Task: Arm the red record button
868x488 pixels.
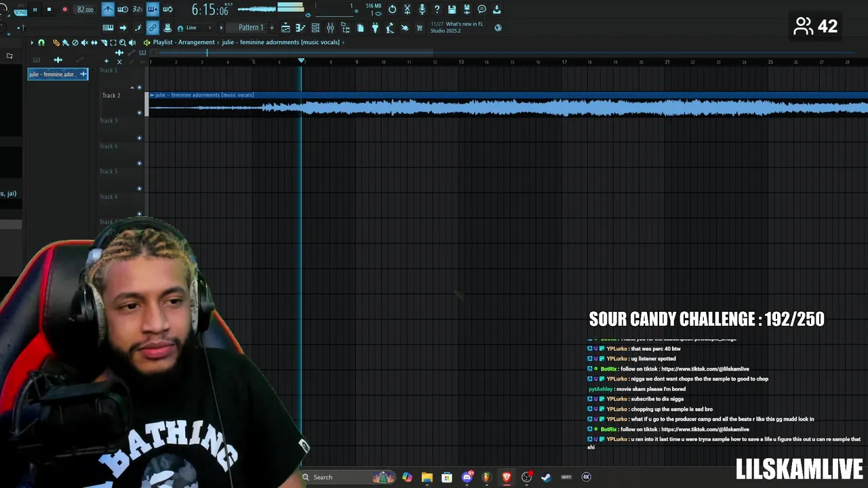Action: [x=64, y=9]
